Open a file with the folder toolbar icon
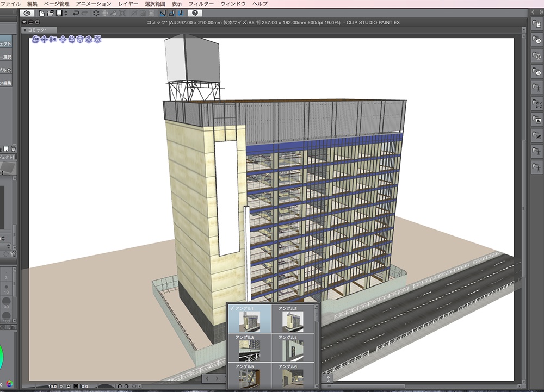Screen dimensions: 544x392 click(51, 13)
